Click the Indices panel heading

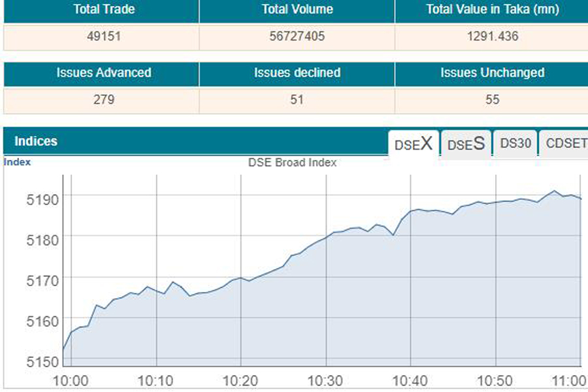[x=36, y=141]
